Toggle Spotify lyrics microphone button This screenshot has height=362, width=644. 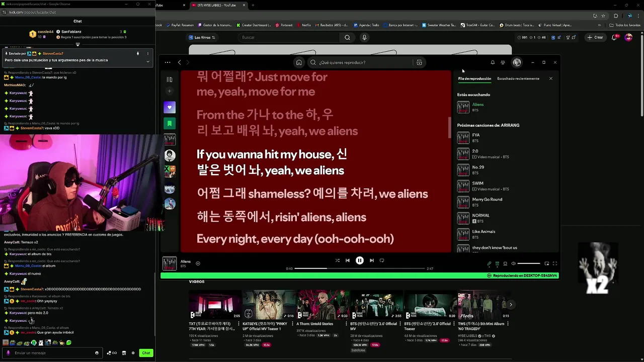click(x=489, y=263)
